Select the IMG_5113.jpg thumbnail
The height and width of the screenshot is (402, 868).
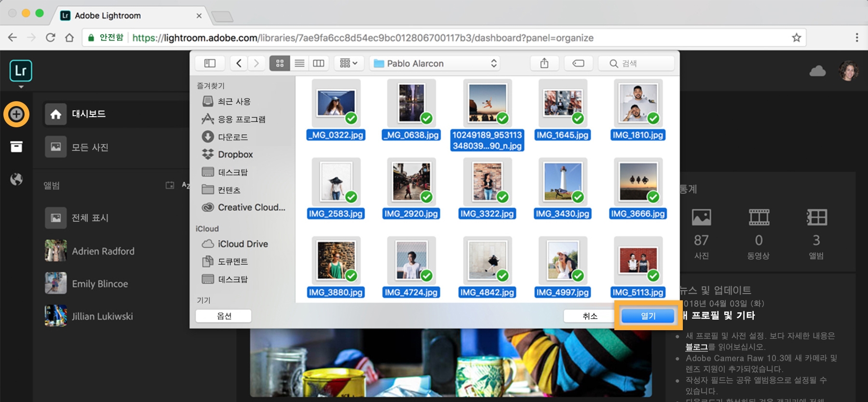(638, 260)
